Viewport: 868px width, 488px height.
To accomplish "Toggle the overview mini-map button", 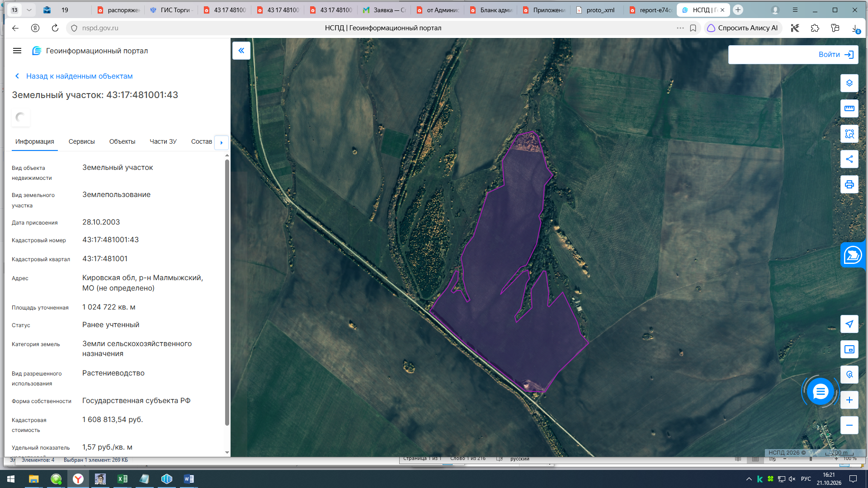I will point(849,349).
